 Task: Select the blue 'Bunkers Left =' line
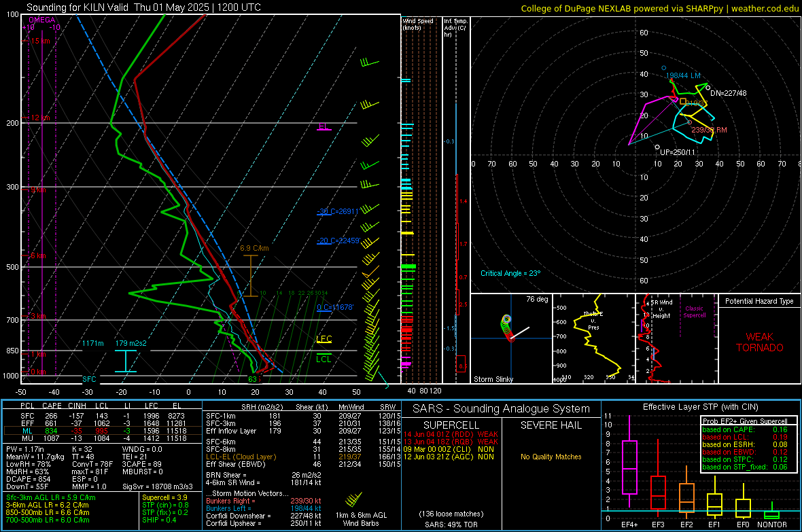264,508
